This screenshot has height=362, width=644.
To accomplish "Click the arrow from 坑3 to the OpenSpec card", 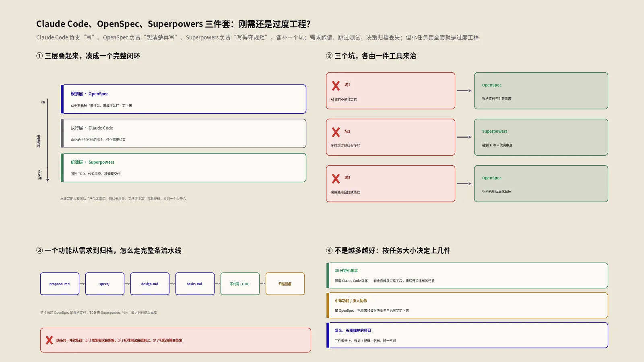I will pos(464,184).
